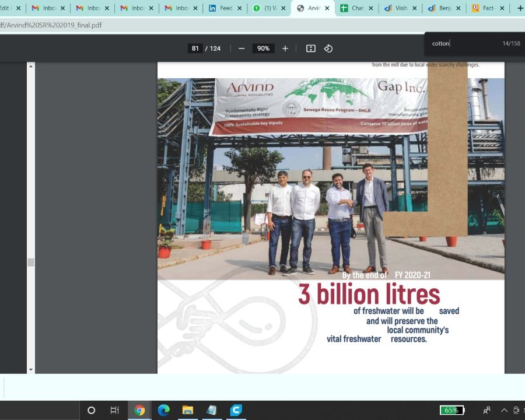The width and height of the screenshot is (525, 420).
Task: Open the notepad-like app on taskbar
Action: (212, 410)
